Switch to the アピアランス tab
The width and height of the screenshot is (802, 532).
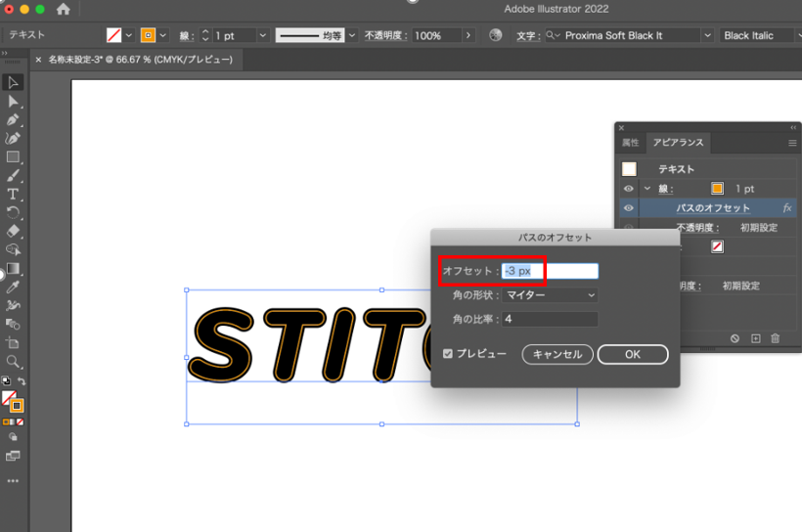(678, 143)
